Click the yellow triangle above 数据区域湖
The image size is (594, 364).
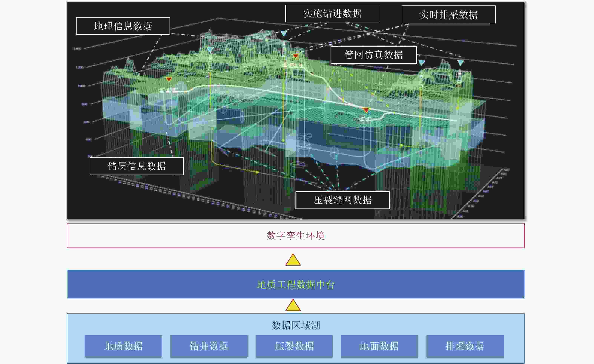coord(293,306)
